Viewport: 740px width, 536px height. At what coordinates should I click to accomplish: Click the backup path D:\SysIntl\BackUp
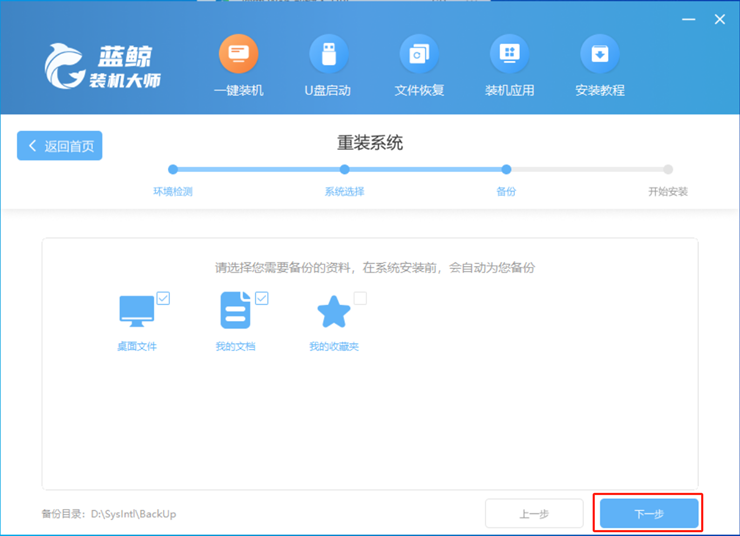[133, 514]
